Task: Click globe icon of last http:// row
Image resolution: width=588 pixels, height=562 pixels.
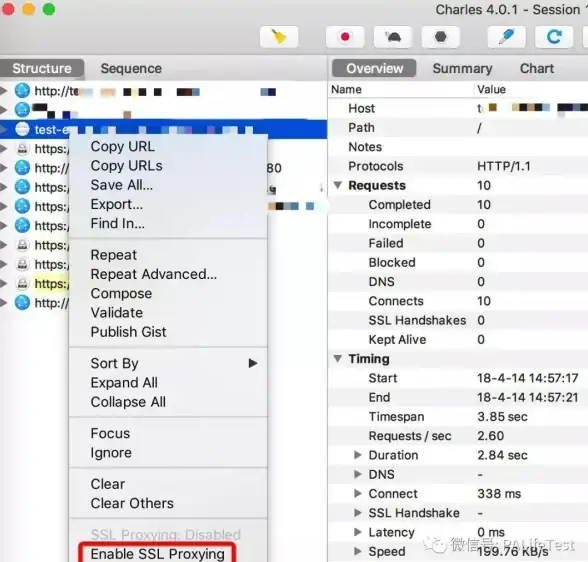Action: (x=22, y=303)
